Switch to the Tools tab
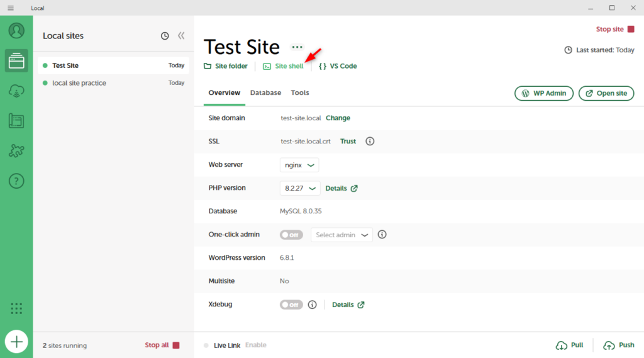This screenshot has height=358, width=644. click(300, 93)
